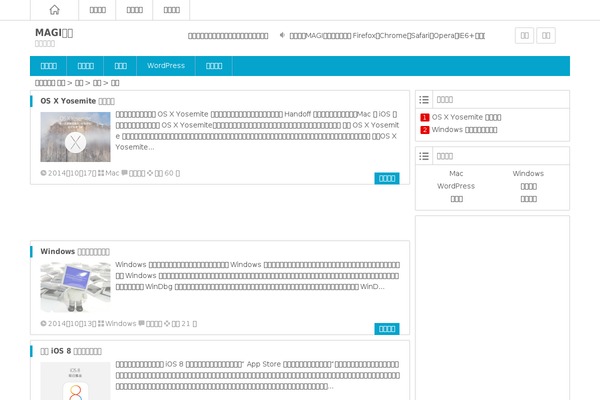600x400 pixels.
Task: Click the blue read-more button on the OS X Yosemite card
Action: (x=387, y=178)
